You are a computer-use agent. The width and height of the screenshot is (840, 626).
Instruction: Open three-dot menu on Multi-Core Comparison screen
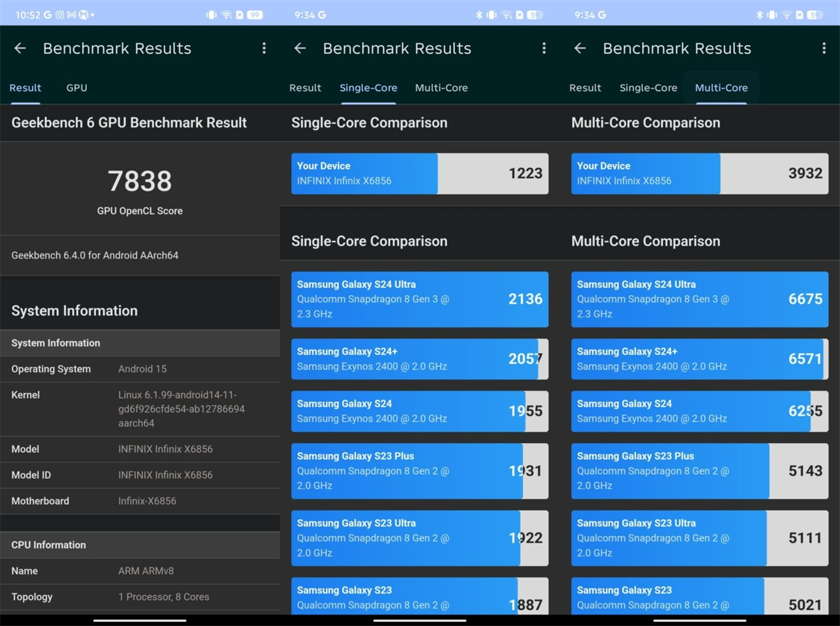[x=824, y=49]
